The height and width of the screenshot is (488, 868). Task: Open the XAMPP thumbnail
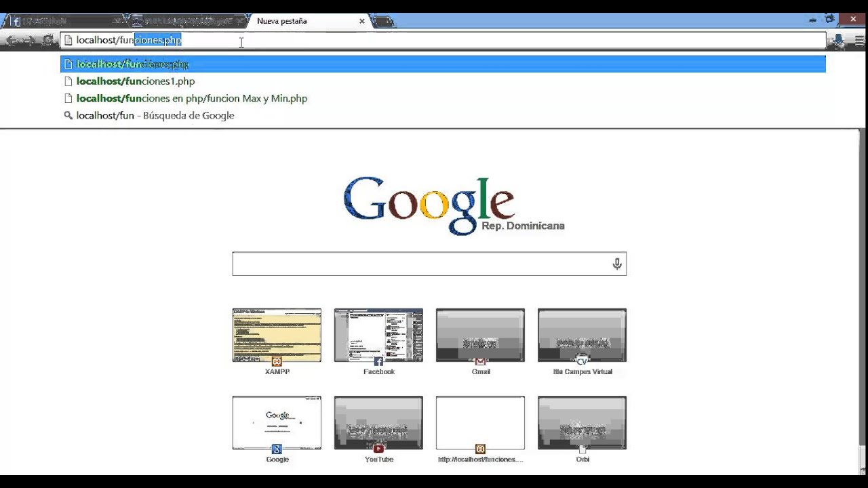(x=277, y=335)
